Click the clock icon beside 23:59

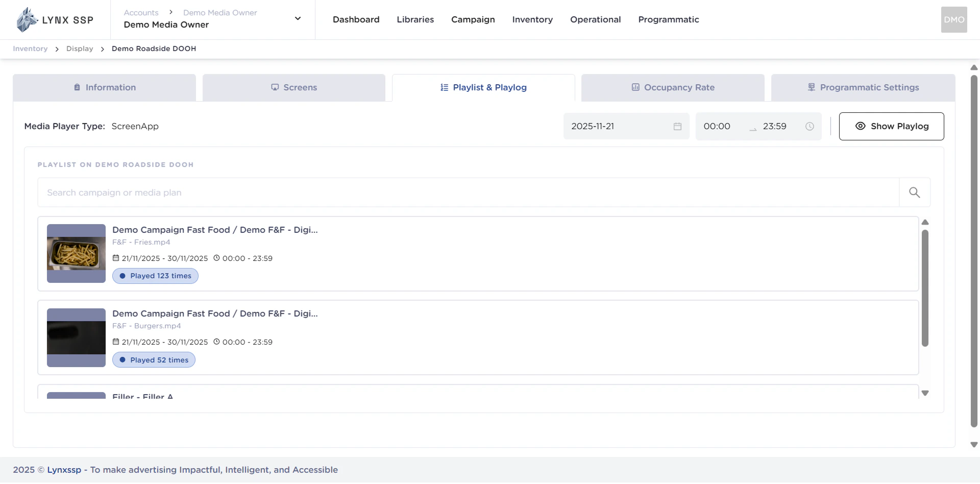pyautogui.click(x=810, y=126)
